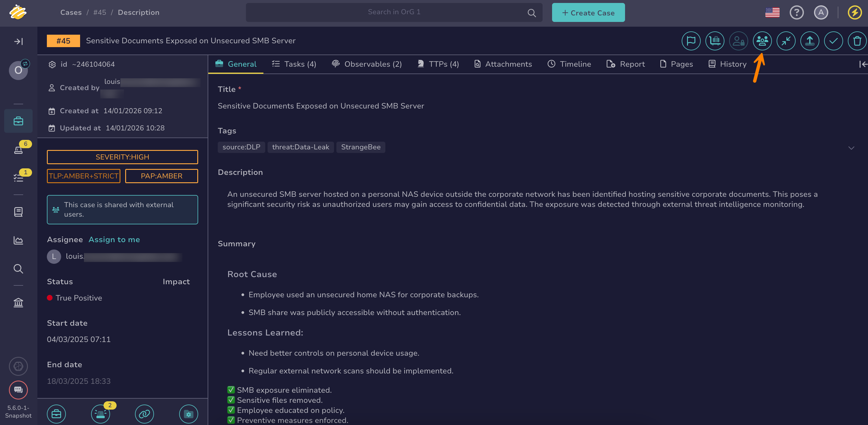Click the flag case icon

691,41
